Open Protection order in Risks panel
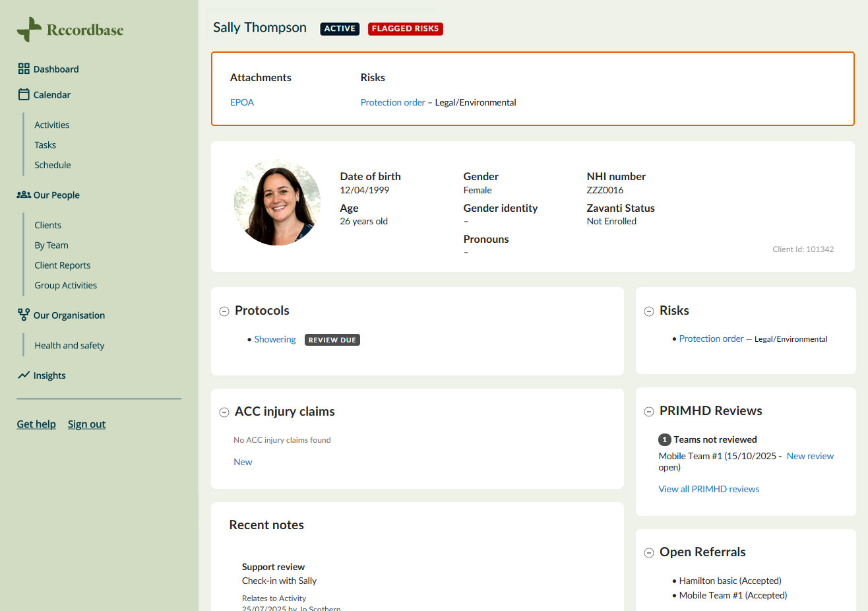 pyautogui.click(x=712, y=338)
